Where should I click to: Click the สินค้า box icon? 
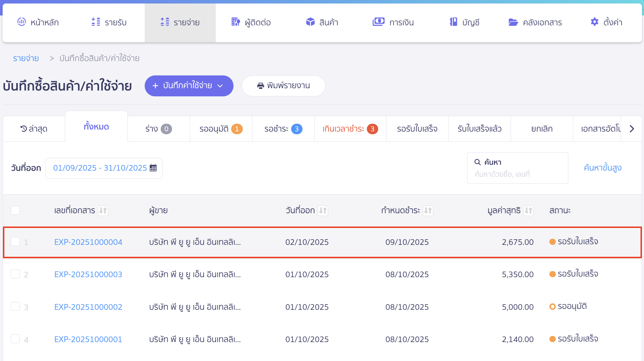pyautogui.click(x=310, y=22)
